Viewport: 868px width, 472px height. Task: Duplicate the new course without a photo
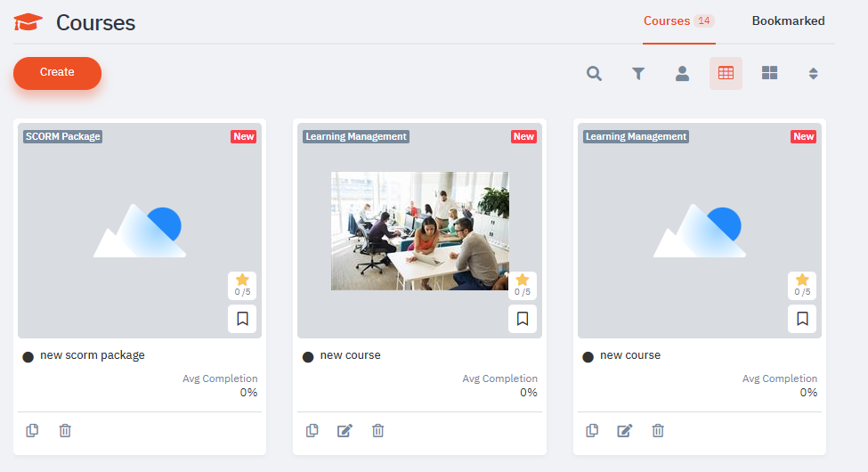click(x=592, y=430)
